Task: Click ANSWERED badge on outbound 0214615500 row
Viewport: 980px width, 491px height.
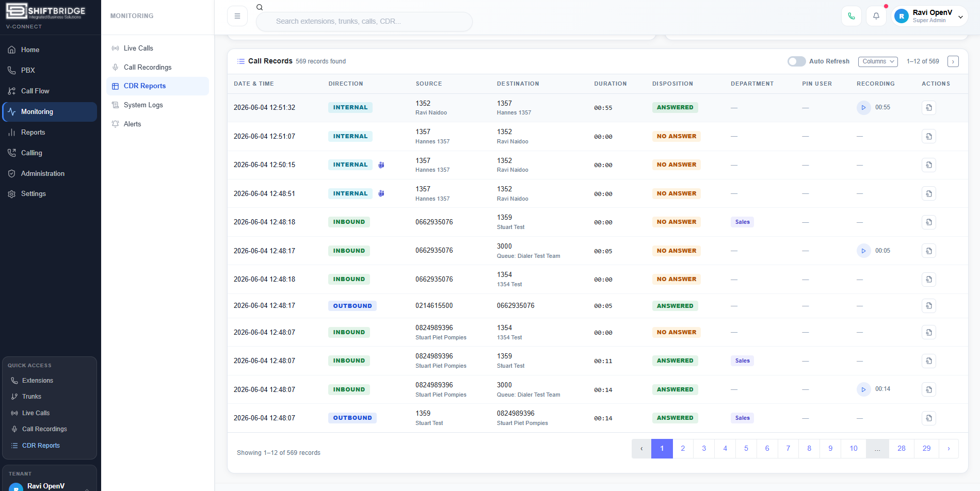Action: point(675,306)
